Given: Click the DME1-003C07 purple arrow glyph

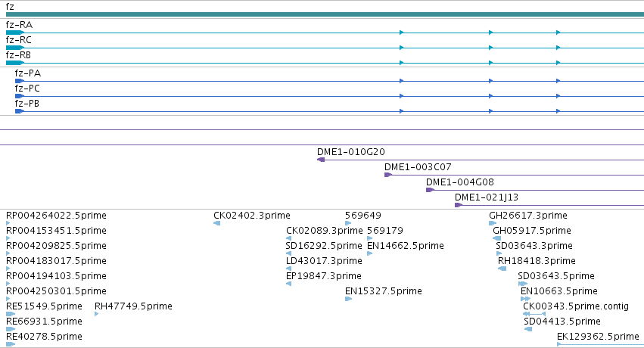Looking at the screenshot, I should 388,175.
